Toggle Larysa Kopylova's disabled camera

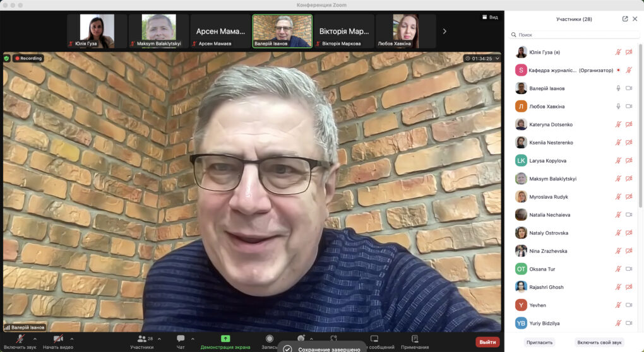629,160
